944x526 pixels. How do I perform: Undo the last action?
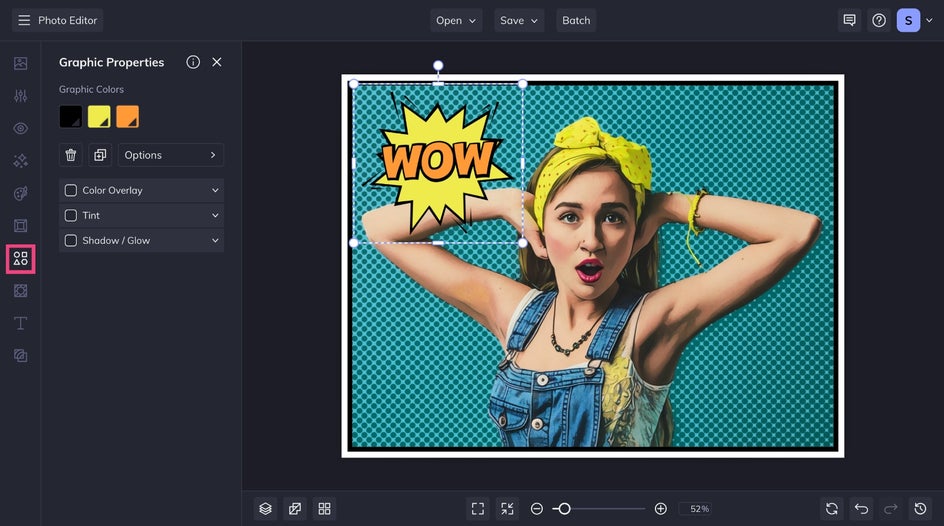862,509
